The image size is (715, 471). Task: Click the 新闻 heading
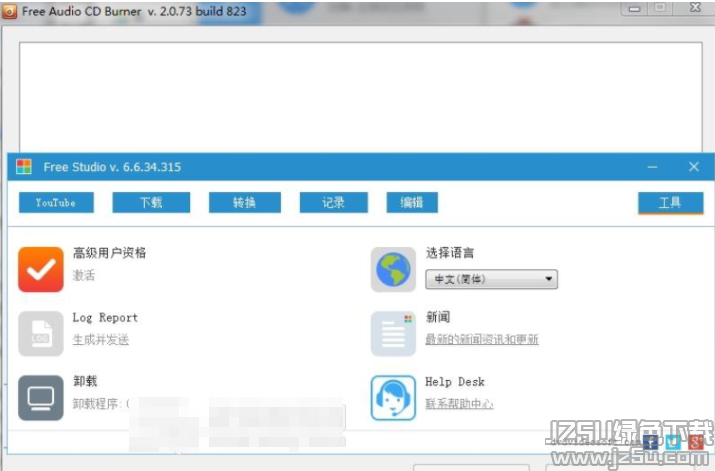click(x=438, y=317)
